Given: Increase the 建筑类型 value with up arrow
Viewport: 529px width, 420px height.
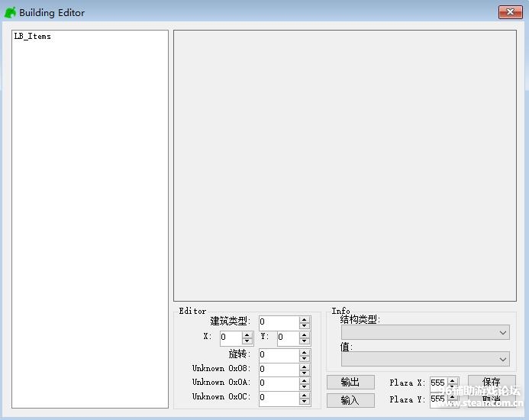Looking at the screenshot, I should tap(305, 319).
